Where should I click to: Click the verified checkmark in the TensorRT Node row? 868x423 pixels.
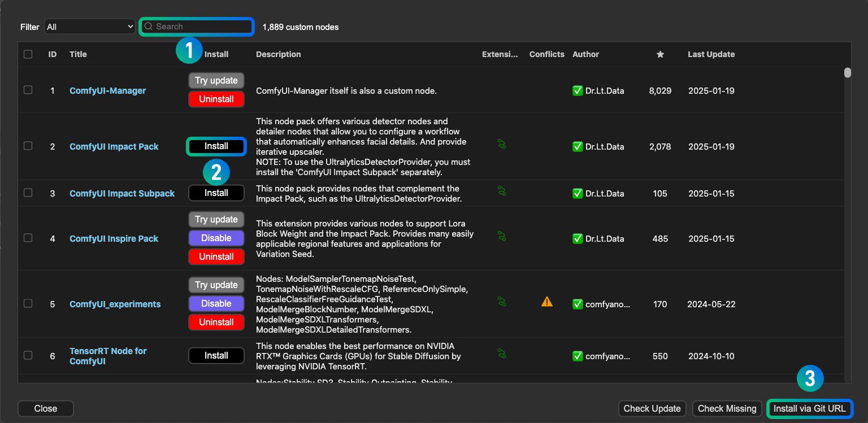[578, 356]
